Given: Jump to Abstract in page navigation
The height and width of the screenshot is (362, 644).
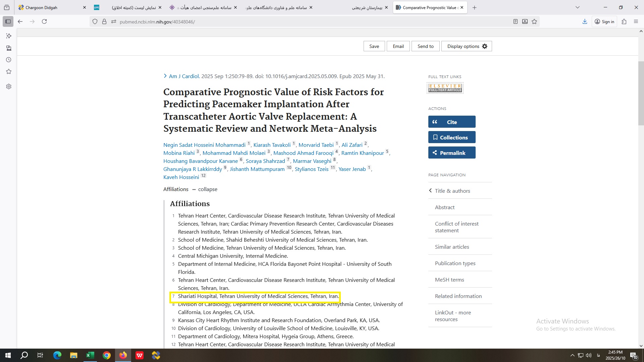Looking at the screenshot, I should coord(445,207).
